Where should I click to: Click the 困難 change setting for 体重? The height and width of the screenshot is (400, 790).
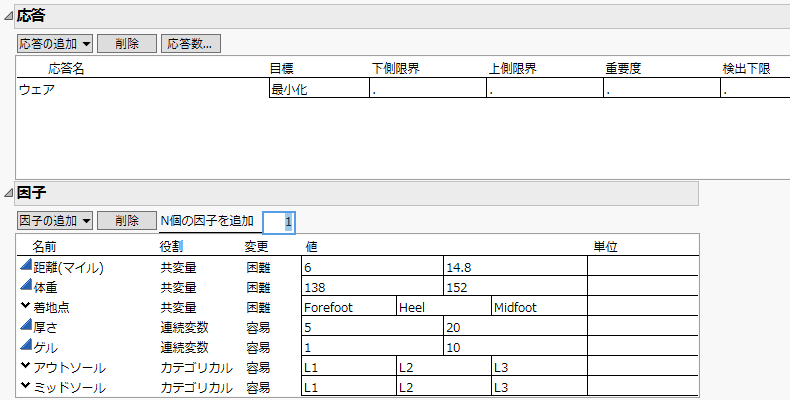258,287
